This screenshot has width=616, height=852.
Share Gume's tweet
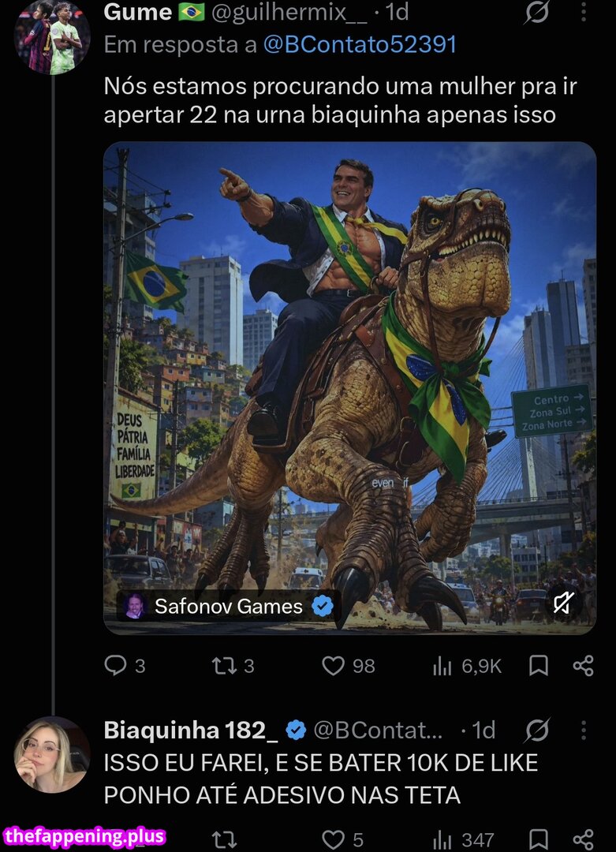[584, 666]
